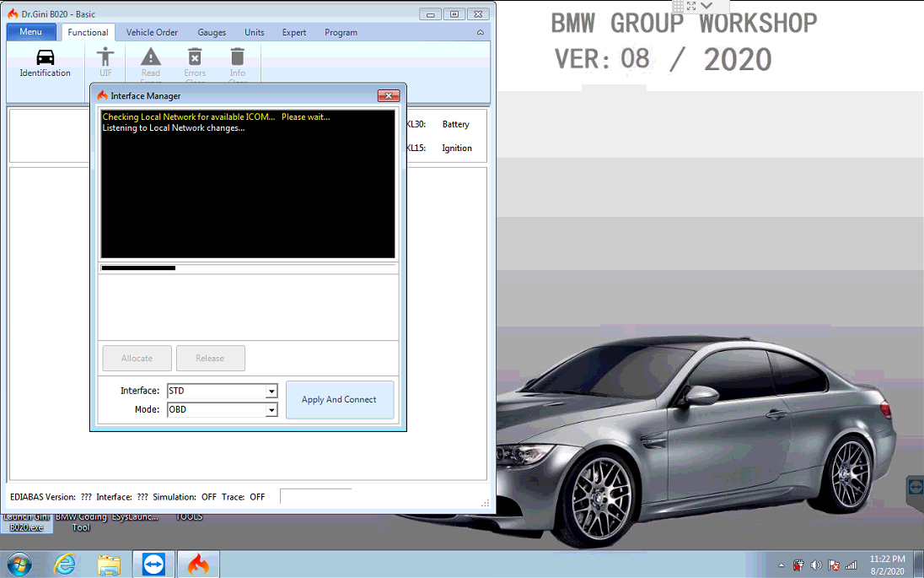Click the network signal tray icon
This screenshot has height=578, width=924.
tap(851, 565)
